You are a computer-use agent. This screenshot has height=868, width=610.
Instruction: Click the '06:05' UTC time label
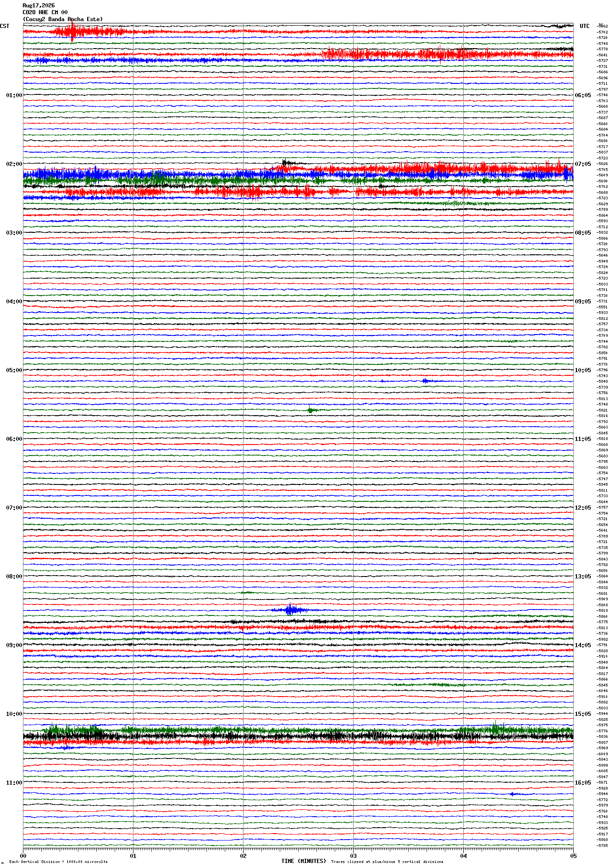coord(583,95)
